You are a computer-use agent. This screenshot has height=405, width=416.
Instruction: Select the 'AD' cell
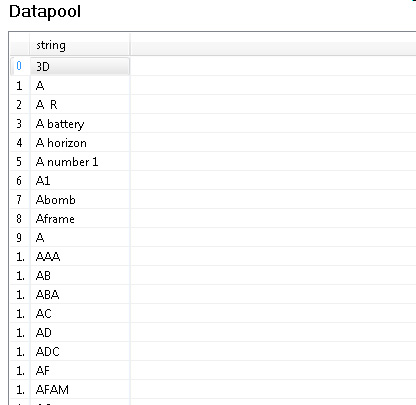[80, 333]
